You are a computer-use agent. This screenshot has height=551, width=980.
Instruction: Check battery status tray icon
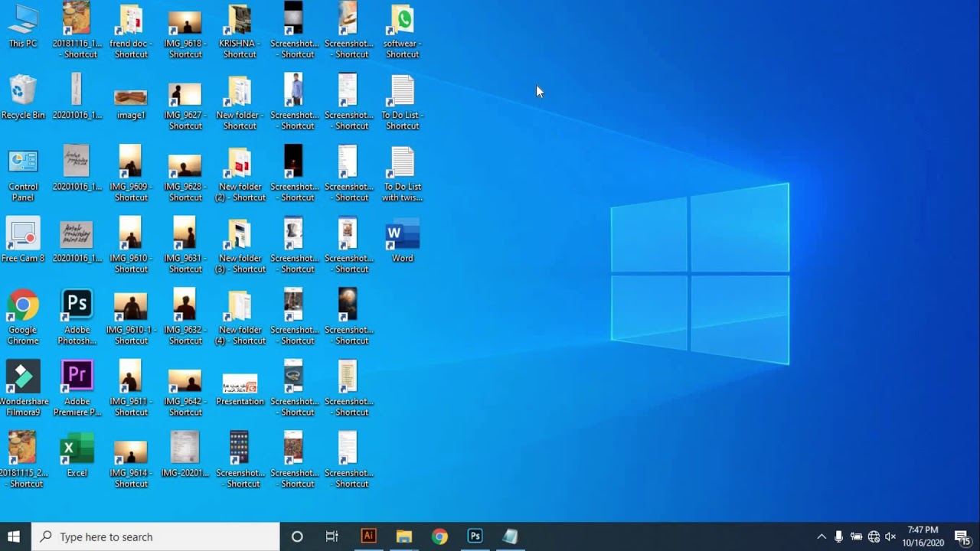click(x=856, y=536)
